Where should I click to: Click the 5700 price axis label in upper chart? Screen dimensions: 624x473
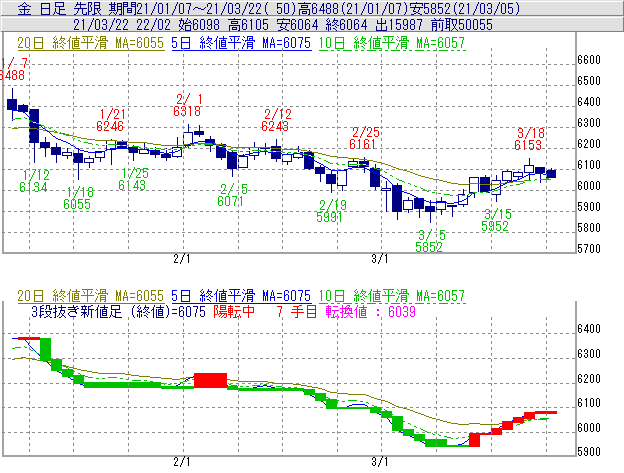point(589,249)
